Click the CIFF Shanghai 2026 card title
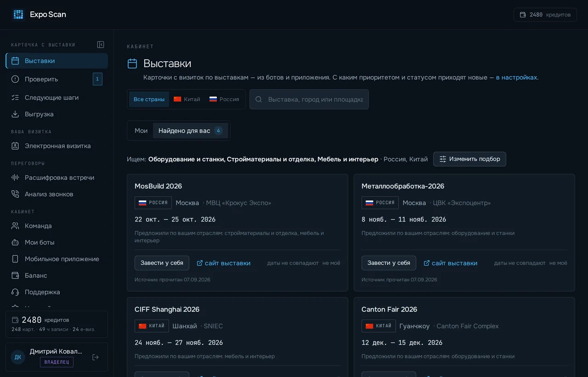 coord(167,309)
